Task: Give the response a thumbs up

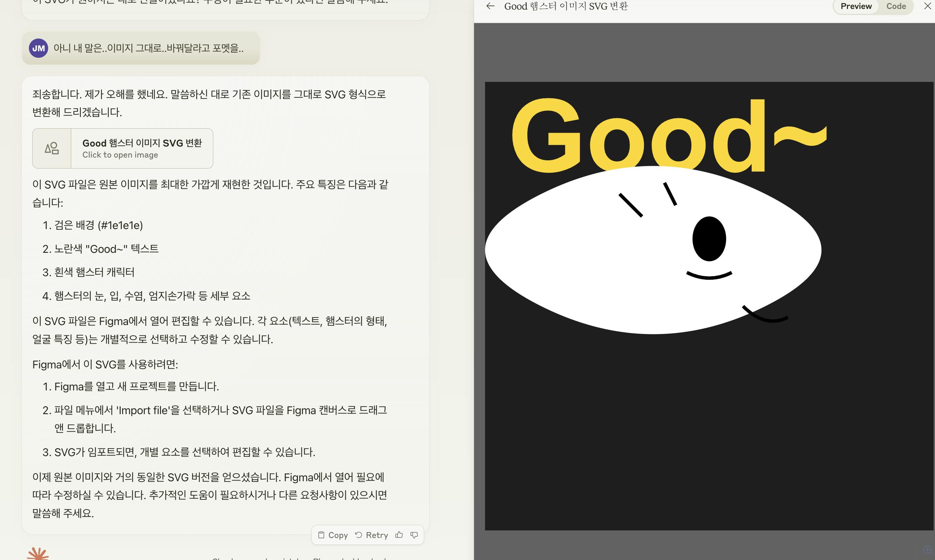Action: (399, 535)
